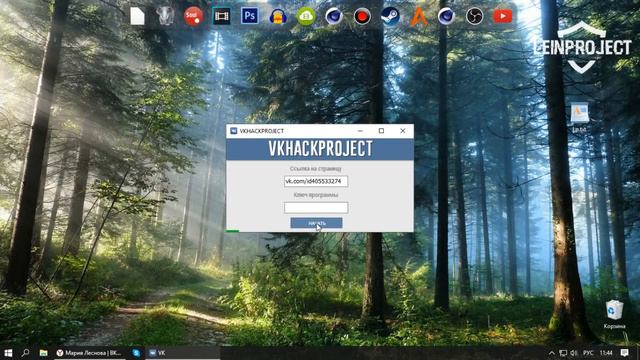The image size is (640, 360).
Task: Open the green cloud download app icon
Action: [x=306, y=16]
